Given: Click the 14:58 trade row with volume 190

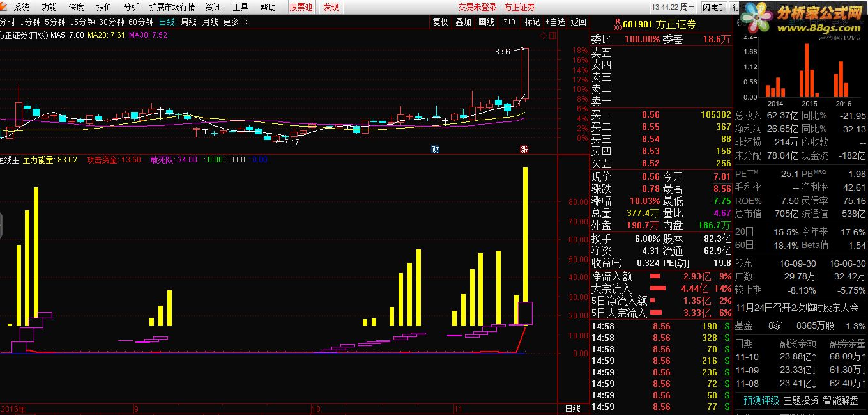Looking at the screenshot, I should 661,326.
